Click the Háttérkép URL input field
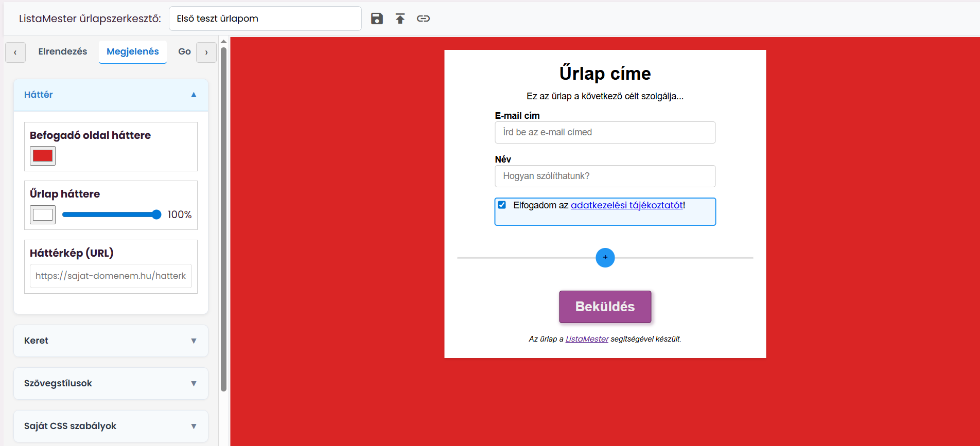Screen dimensions: 980x446 pos(111,276)
